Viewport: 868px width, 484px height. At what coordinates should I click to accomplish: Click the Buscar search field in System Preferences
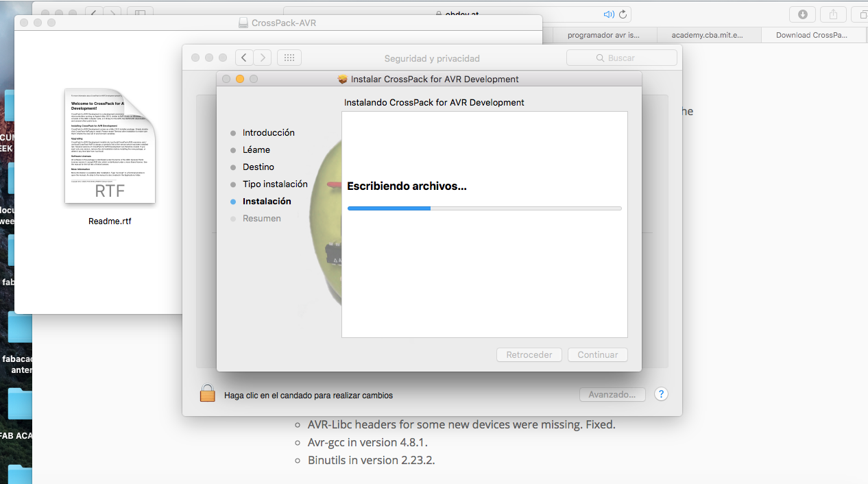coord(622,58)
